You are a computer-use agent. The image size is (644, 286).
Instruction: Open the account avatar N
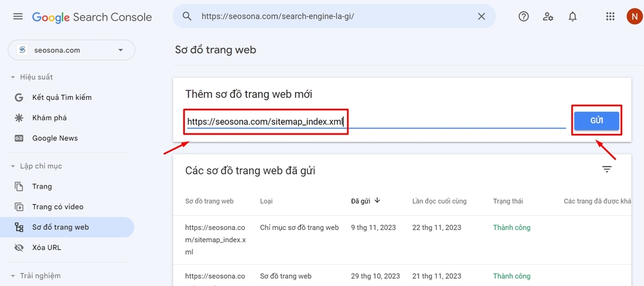pos(634,17)
